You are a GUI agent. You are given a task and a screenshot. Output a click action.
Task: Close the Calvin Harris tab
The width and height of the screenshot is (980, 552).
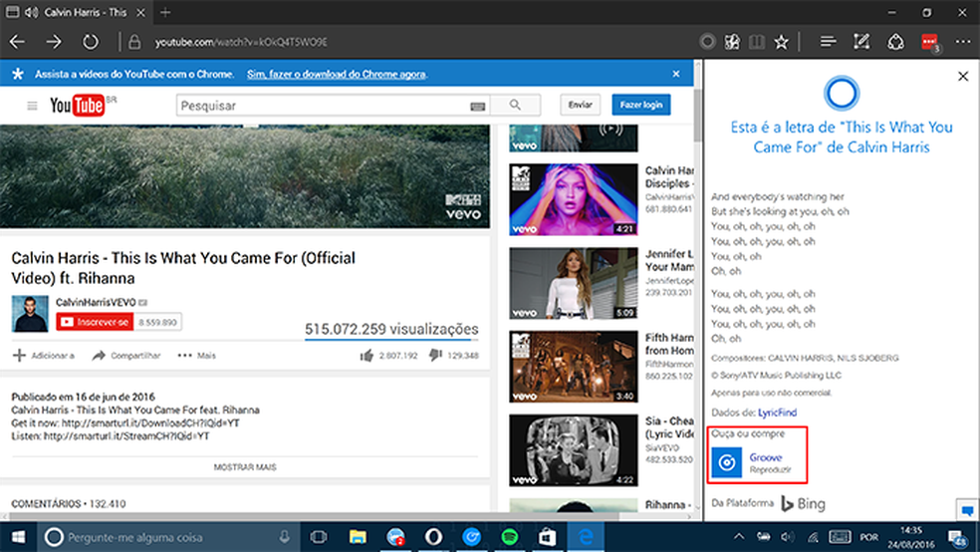(x=141, y=12)
